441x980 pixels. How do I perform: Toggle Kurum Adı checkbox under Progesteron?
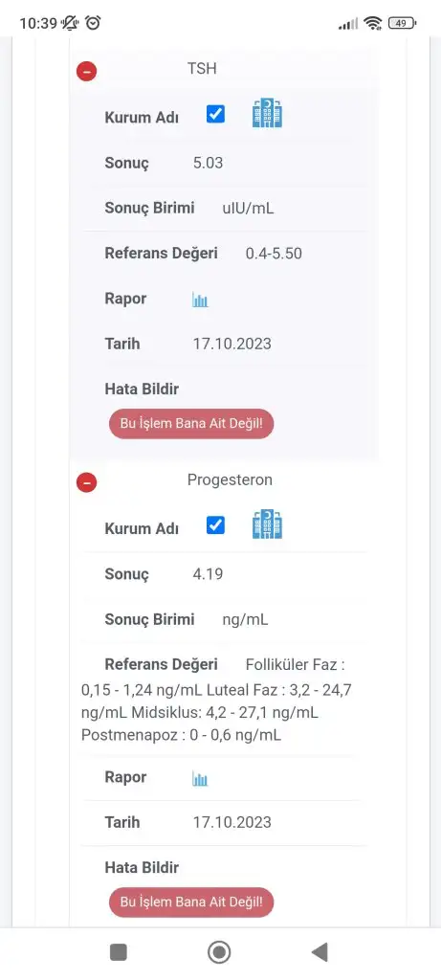215,525
